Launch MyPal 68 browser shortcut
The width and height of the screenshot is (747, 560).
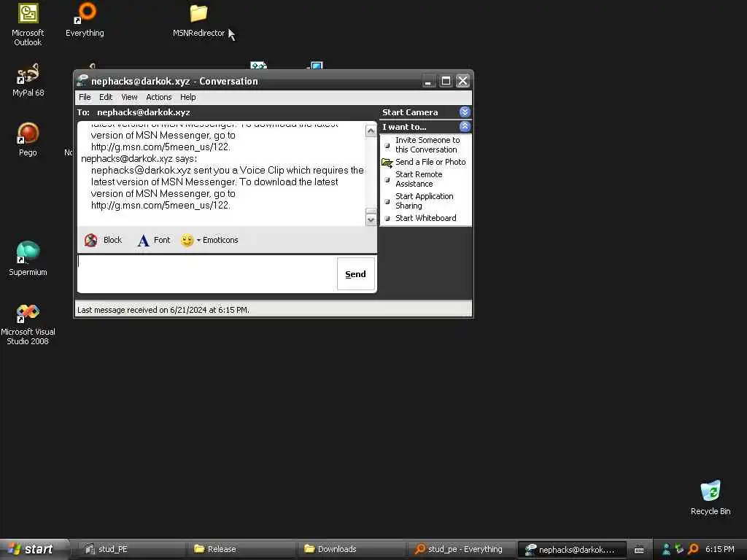pyautogui.click(x=28, y=79)
